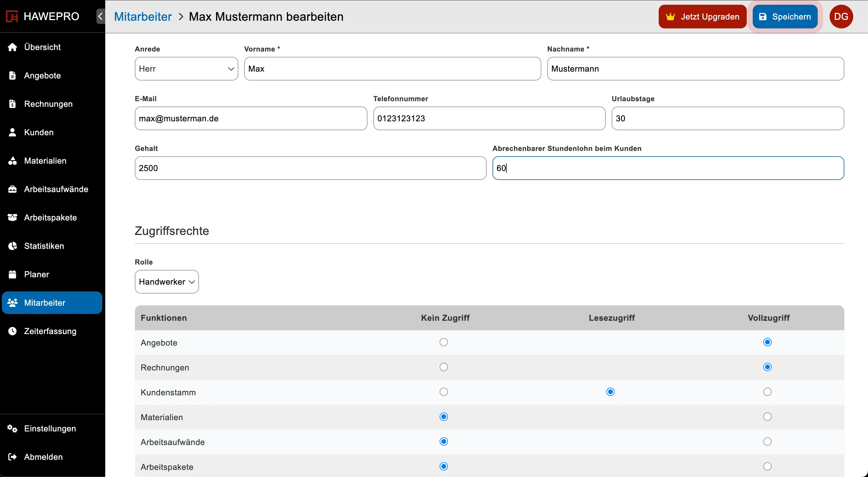868x477 pixels.
Task: Select Kein Zugriff for Angebote
Action: point(444,342)
